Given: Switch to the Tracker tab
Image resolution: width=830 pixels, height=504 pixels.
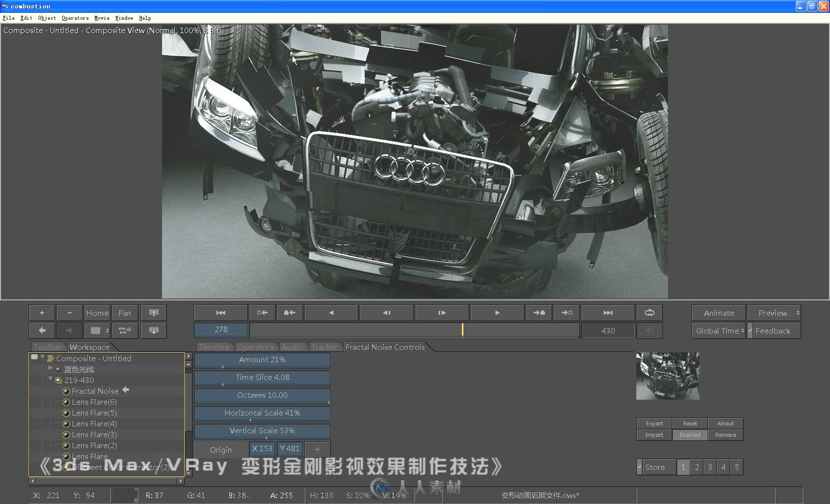Looking at the screenshot, I should 325,347.
